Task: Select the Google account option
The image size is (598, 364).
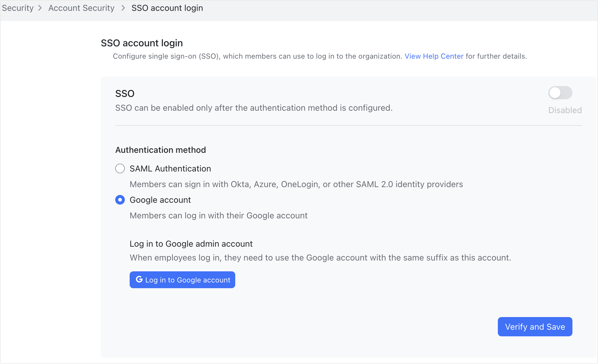Action: [x=120, y=200]
